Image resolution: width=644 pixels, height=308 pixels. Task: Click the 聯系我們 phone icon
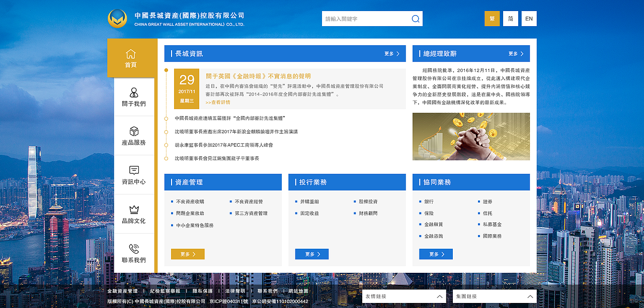click(x=134, y=249)
